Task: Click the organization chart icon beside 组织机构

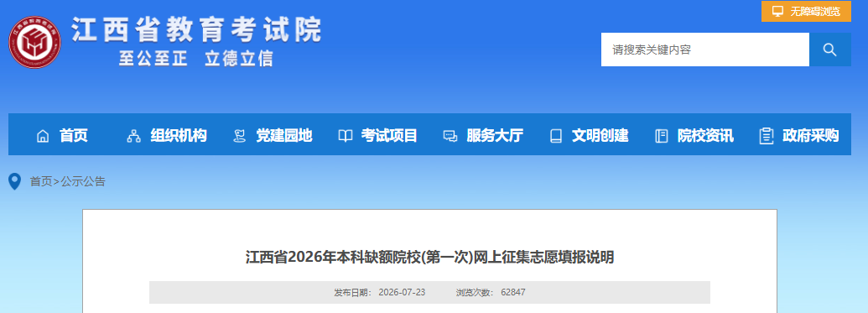Action: [133, 136]
